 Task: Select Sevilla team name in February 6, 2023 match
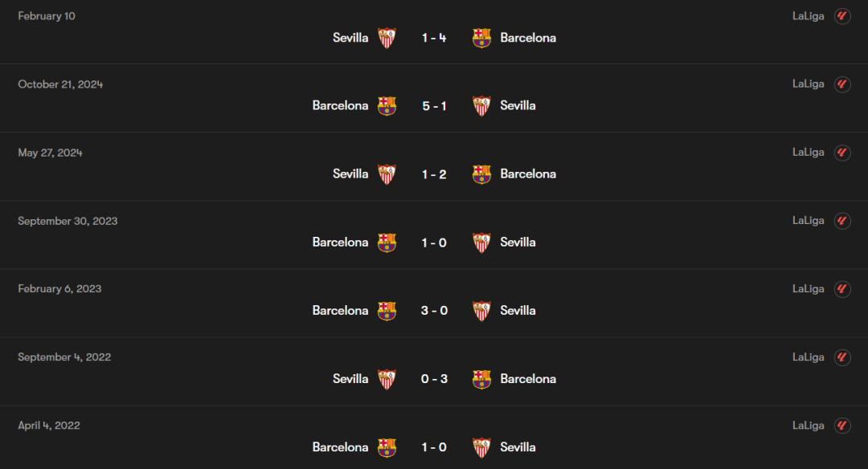518,311
